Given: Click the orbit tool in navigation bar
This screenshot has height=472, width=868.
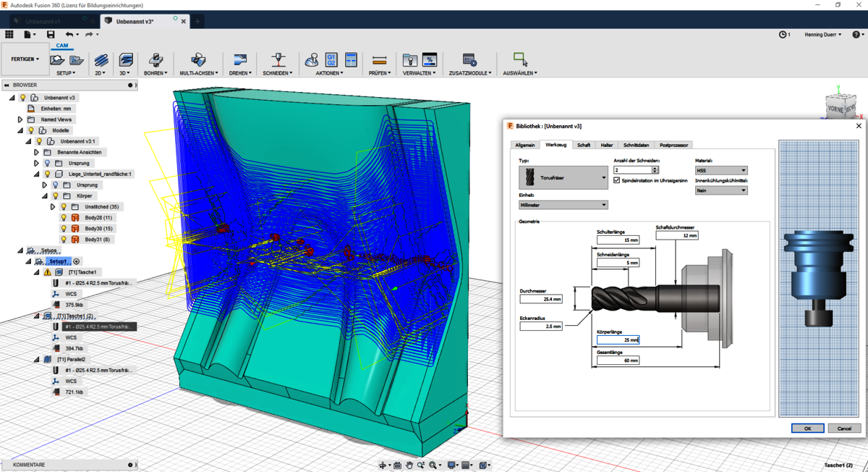Looking at the screenshot, I should 383,465.
